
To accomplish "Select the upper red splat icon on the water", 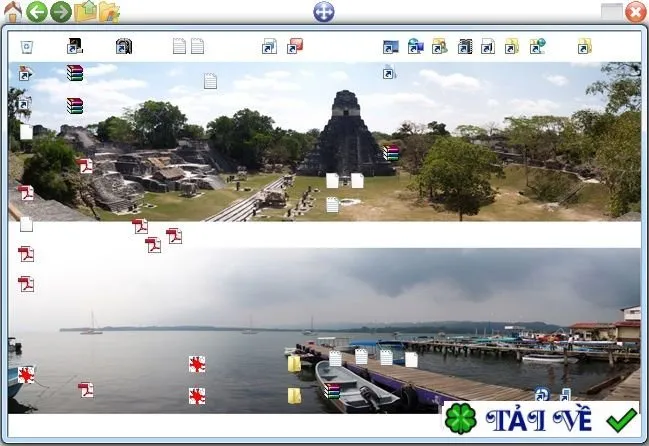I will [197, 364].
